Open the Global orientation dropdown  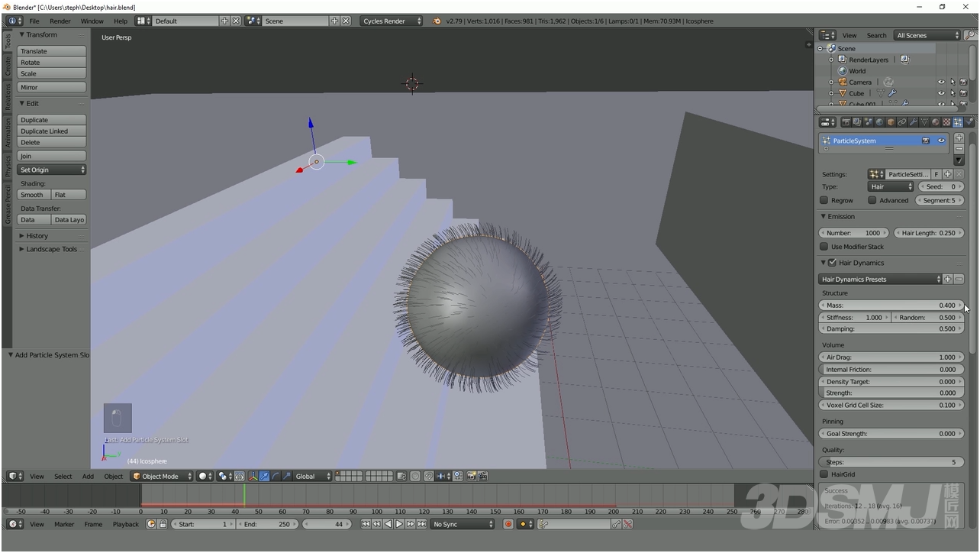click(x=314, y=476)
